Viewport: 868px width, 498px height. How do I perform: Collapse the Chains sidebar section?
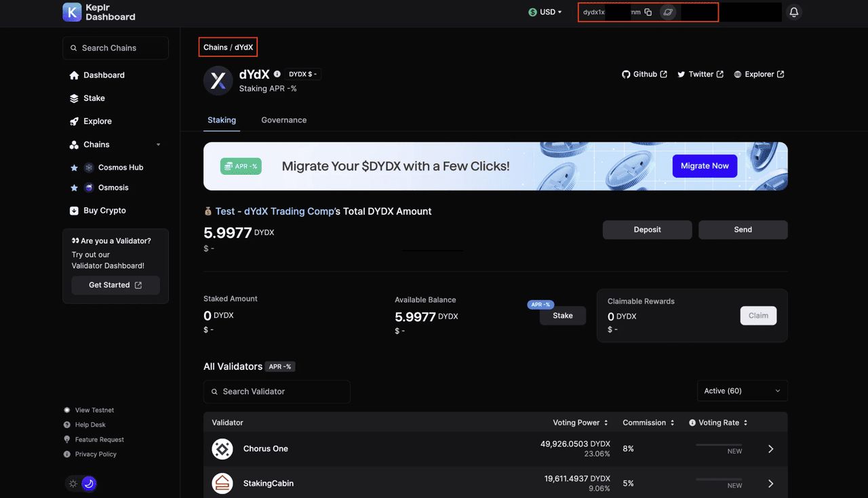tap(159, 145)
